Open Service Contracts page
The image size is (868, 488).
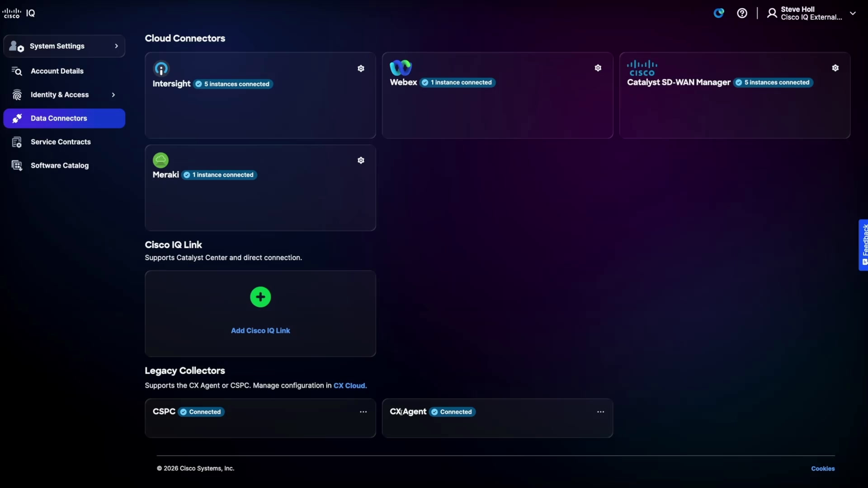pyautogui.click(x=64, y=142)
